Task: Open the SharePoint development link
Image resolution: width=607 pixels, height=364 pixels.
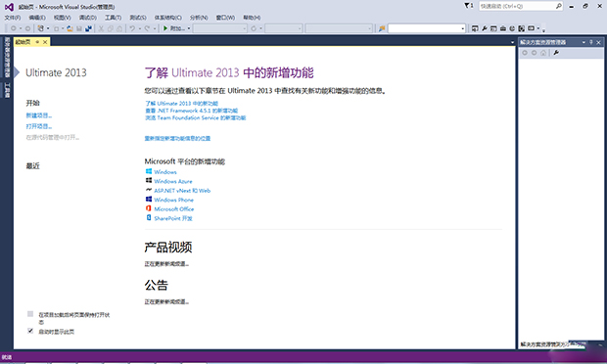Action: click(x=173, y=218)
